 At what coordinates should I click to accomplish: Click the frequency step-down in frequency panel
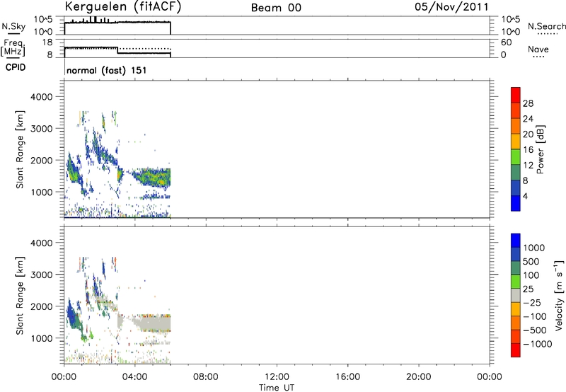(118, 50)
